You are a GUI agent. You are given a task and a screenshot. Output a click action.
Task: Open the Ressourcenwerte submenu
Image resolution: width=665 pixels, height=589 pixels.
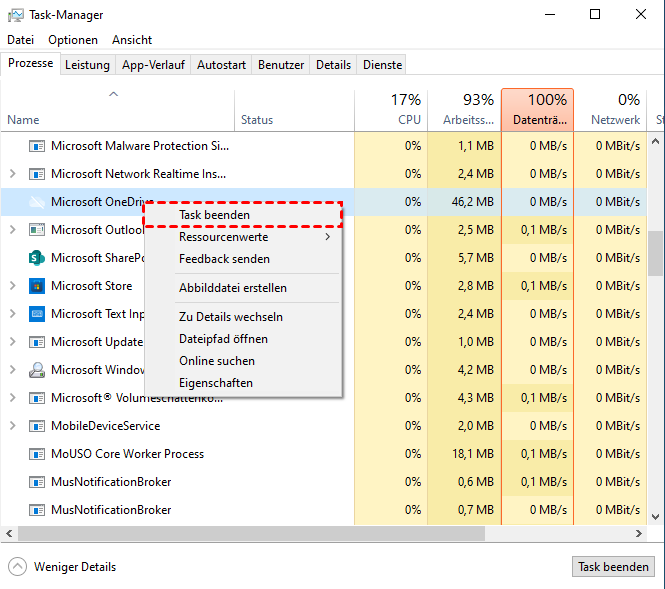tap(224, 238)
